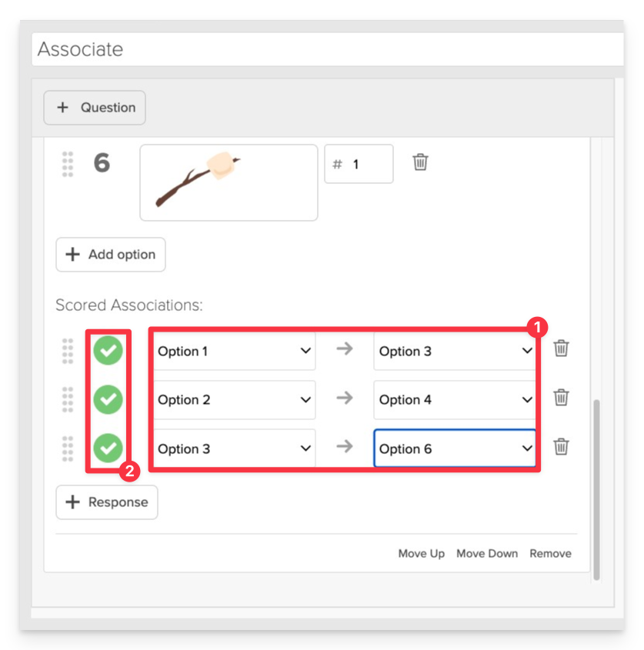Click the Add option button
Viewport: 644px width, 650px height.
tap(111, 255)
